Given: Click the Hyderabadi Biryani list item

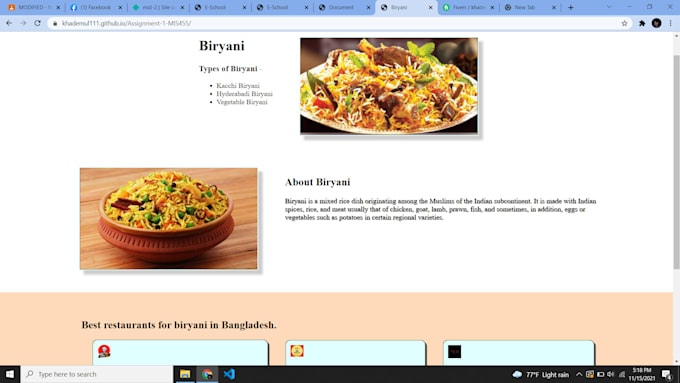Looking at the screenshot, I should pyautogui.click(x=245, y=94).
